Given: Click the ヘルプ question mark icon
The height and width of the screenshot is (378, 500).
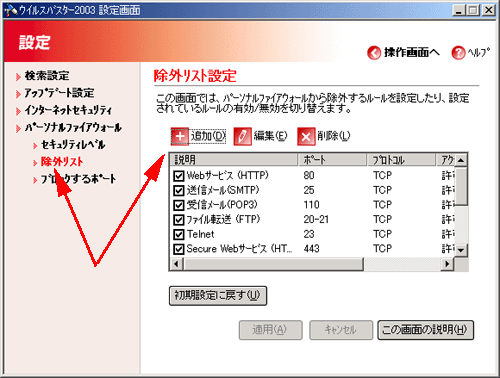Looking at the screenshot, I should click(458, 53).
